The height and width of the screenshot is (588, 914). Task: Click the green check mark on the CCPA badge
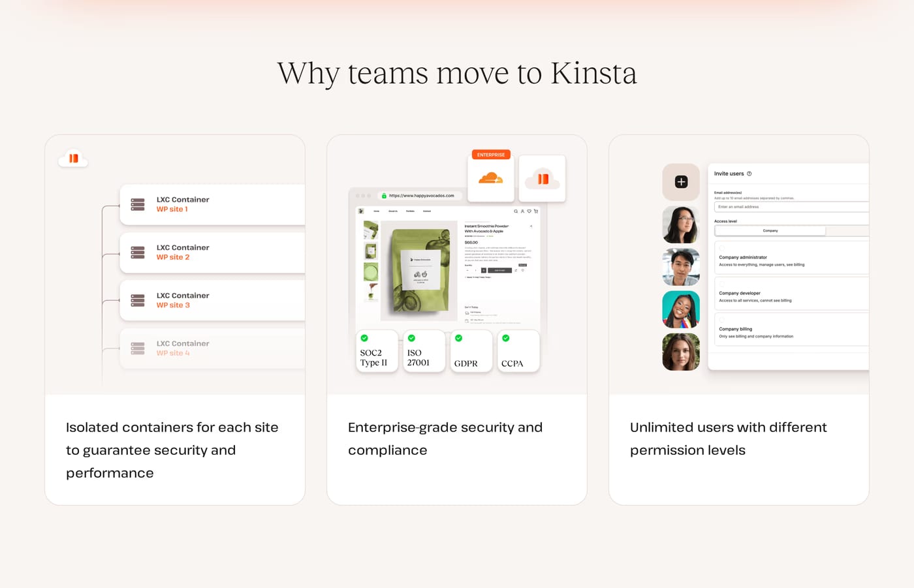pyautogui.click(x=505, y=338)
